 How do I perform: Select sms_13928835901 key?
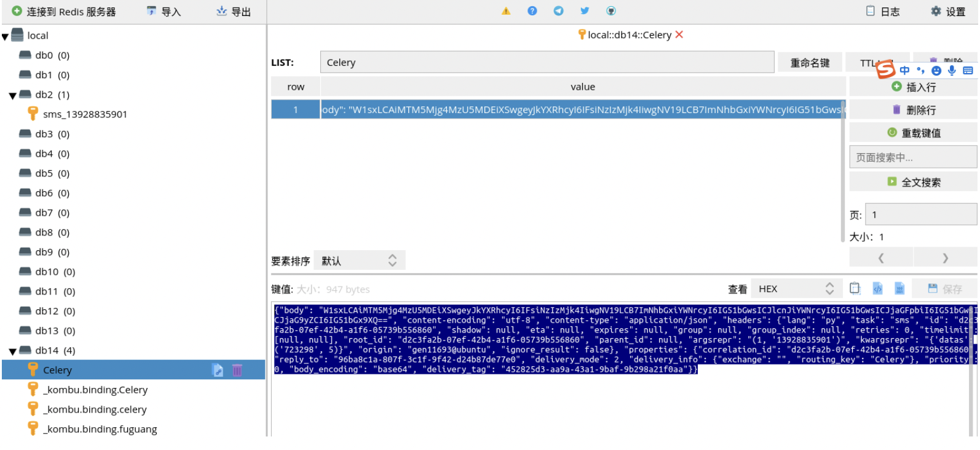(x=85, y=114)
